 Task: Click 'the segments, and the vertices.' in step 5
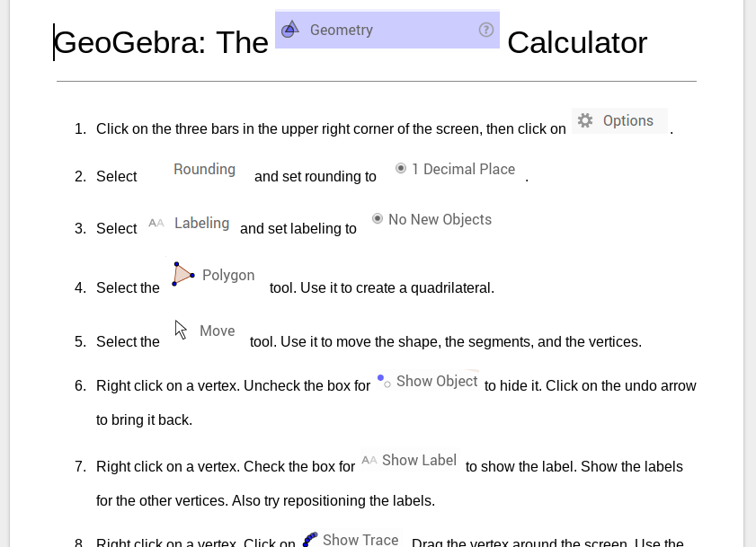(x=543, y=341)
